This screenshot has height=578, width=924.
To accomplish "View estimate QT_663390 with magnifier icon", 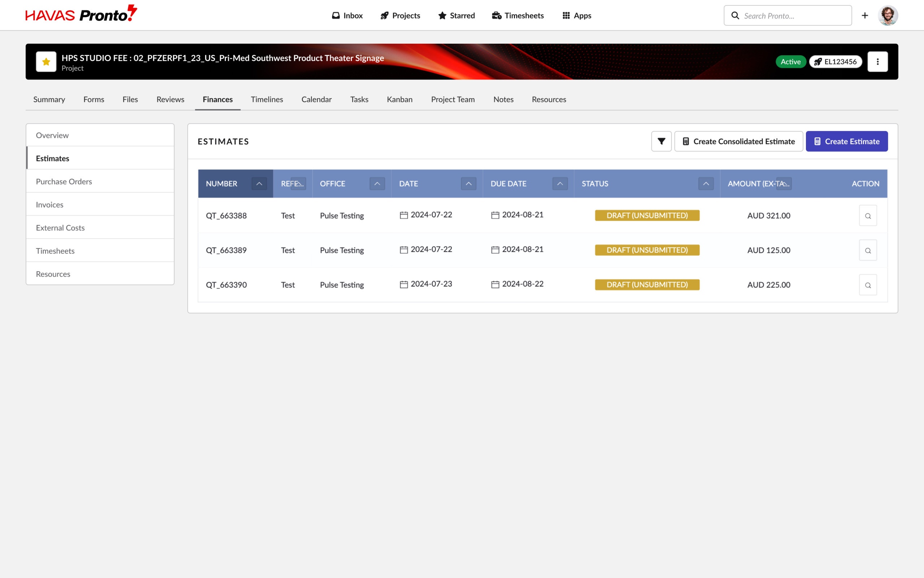I will [x=868, y=285].
